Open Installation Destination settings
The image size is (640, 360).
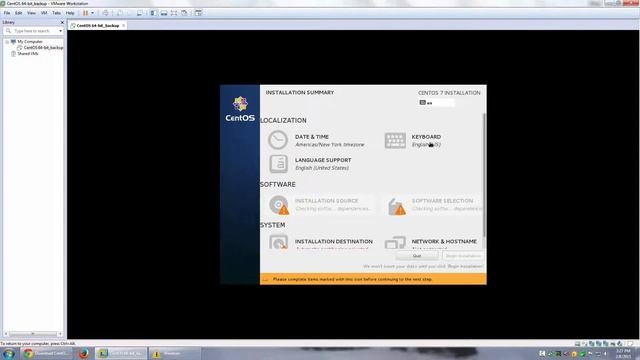pos(321,242)
